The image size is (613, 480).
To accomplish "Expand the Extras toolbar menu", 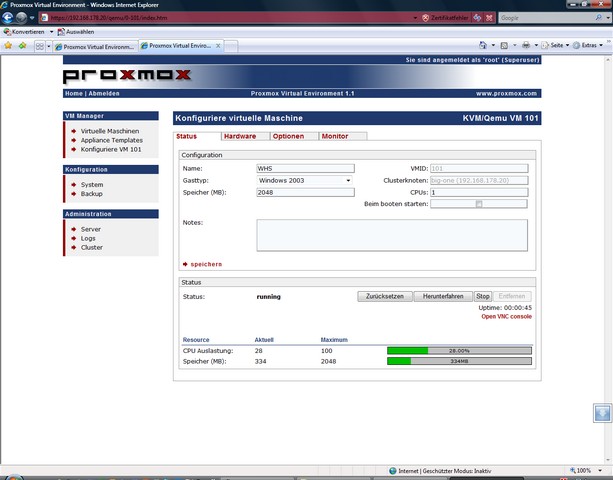I will (591, 46).
